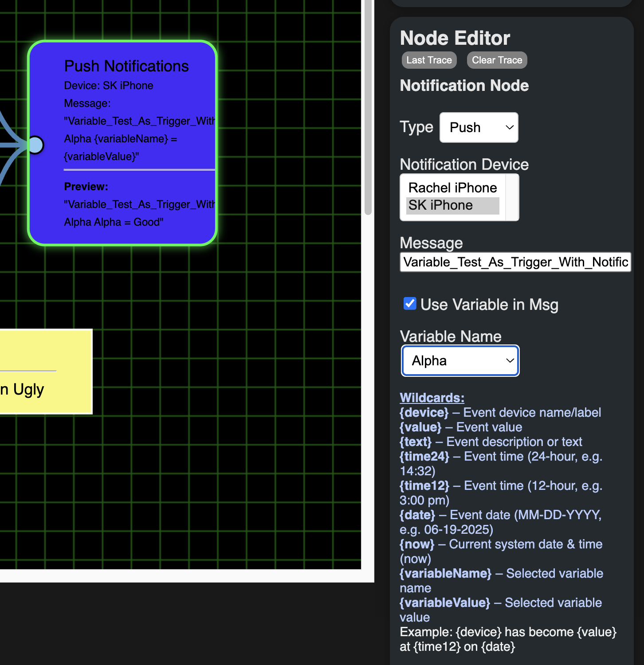Click the {now} wildcard text
Image resolution: width=644 pixels, height=665 pixels.
coord(417,544)
